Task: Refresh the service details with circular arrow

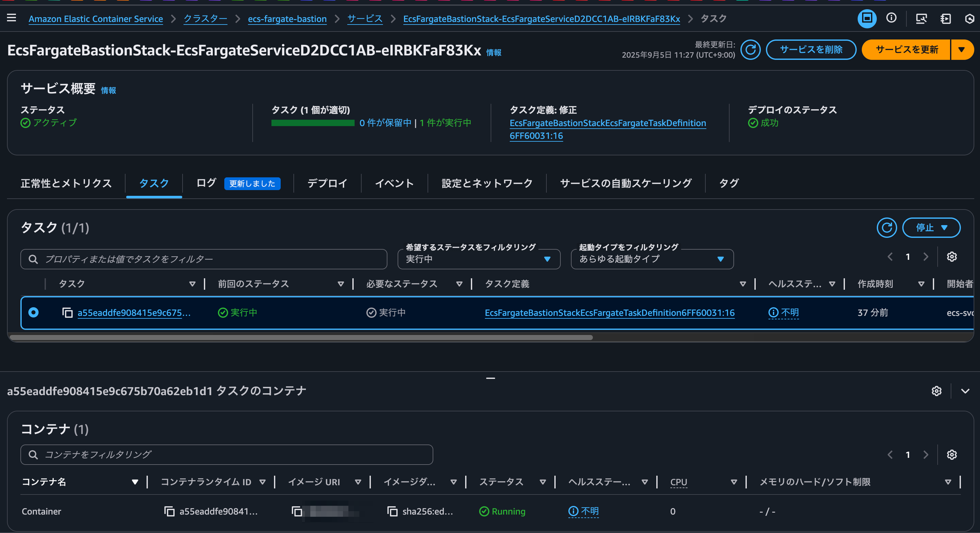Action: click(x=750, y=49)
